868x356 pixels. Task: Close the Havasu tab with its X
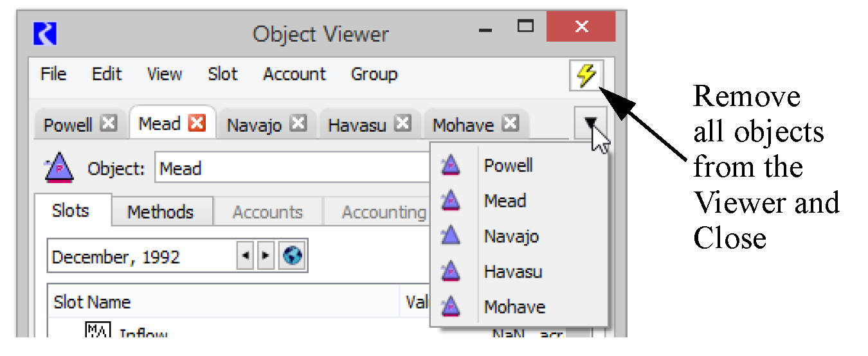pyautogui.click(x=402, y=124)
